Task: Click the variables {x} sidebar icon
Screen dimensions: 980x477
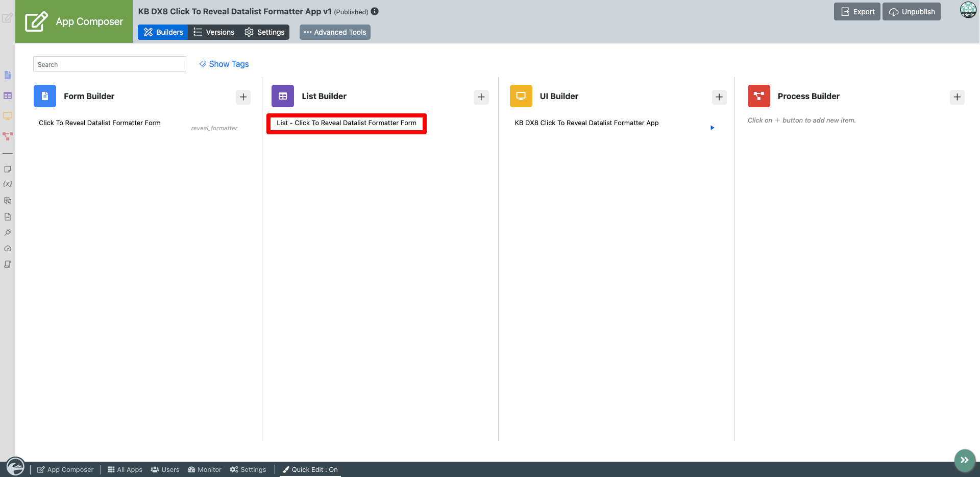Action: click(x=8, y=184)
